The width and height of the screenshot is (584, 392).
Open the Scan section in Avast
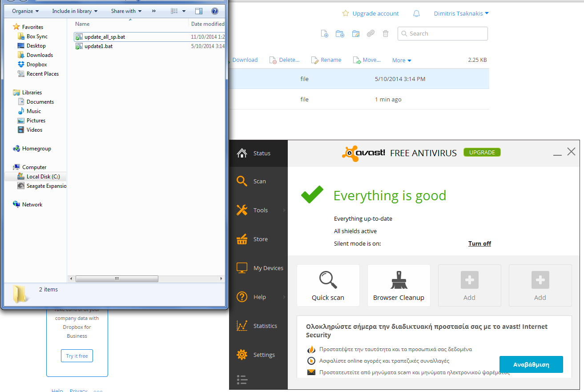[258, 181]
